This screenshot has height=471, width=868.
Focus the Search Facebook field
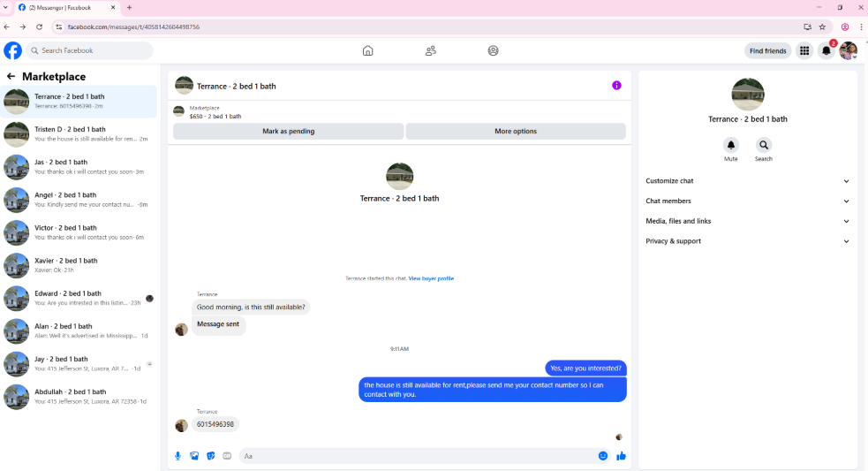tap(89, 50)
